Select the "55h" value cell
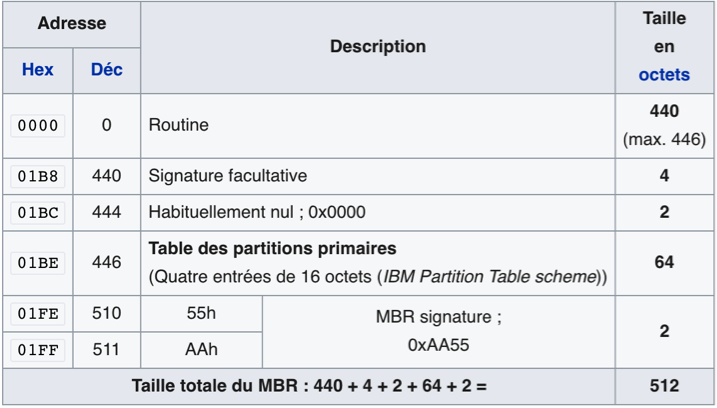 201,314
